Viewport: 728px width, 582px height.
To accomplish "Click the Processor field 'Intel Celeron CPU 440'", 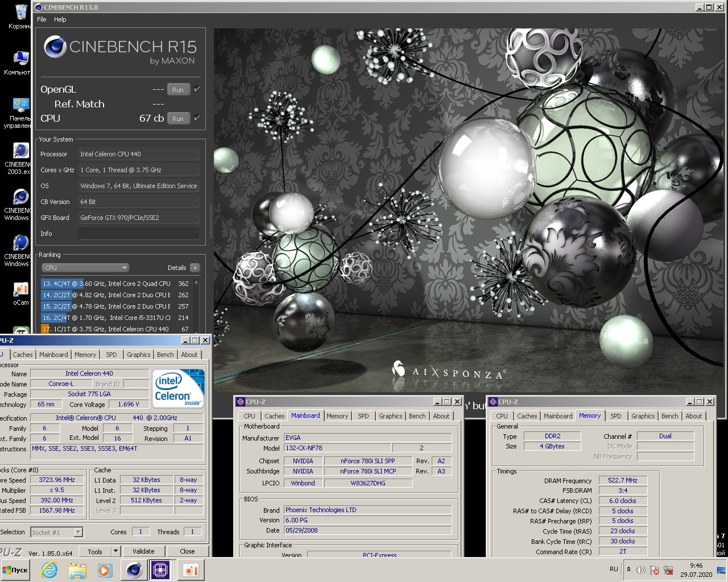I will (x=139, y=154).
